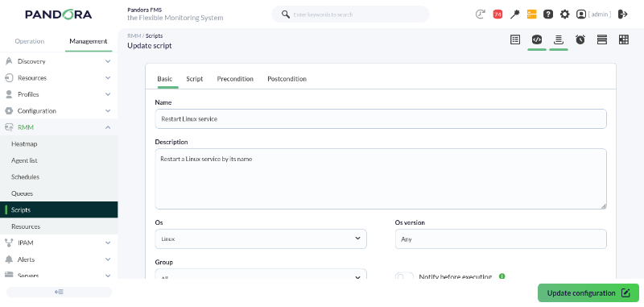This screenshot has height=307, width=644.
Task: Click the Update configuration button
Action: point(588,293)
